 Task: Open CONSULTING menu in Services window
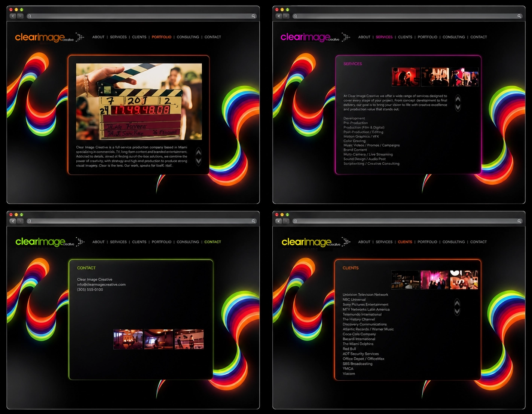454,37
